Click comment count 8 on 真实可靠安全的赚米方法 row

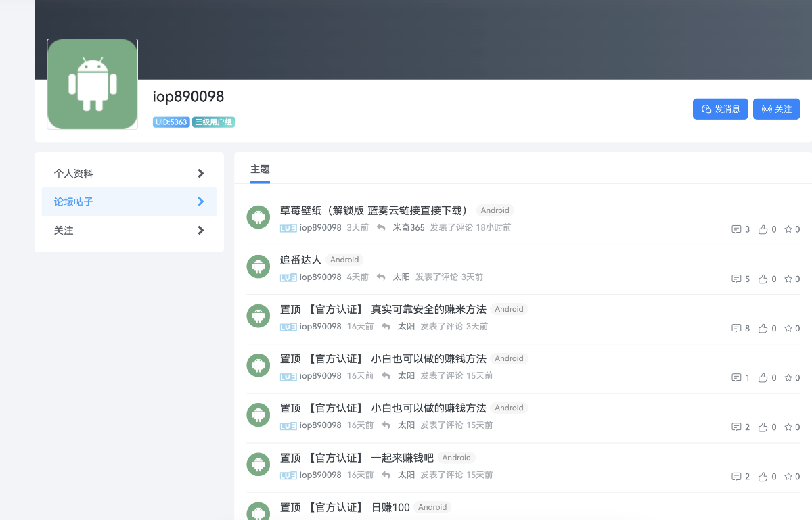[747, 329]
